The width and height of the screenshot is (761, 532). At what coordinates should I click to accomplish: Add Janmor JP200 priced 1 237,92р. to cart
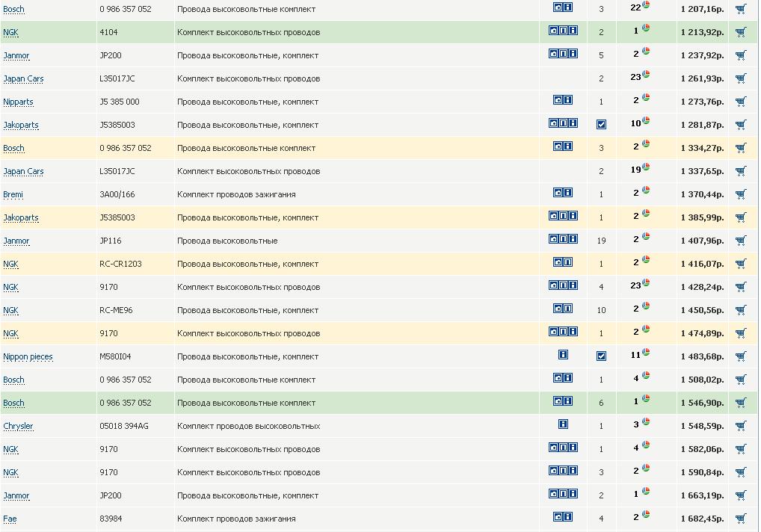(x=741, y=55)
